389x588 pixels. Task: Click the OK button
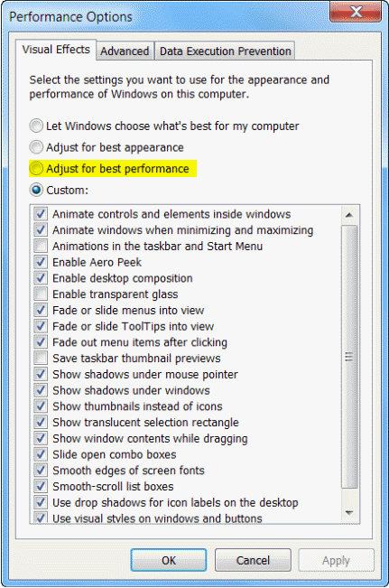(169, 560)
